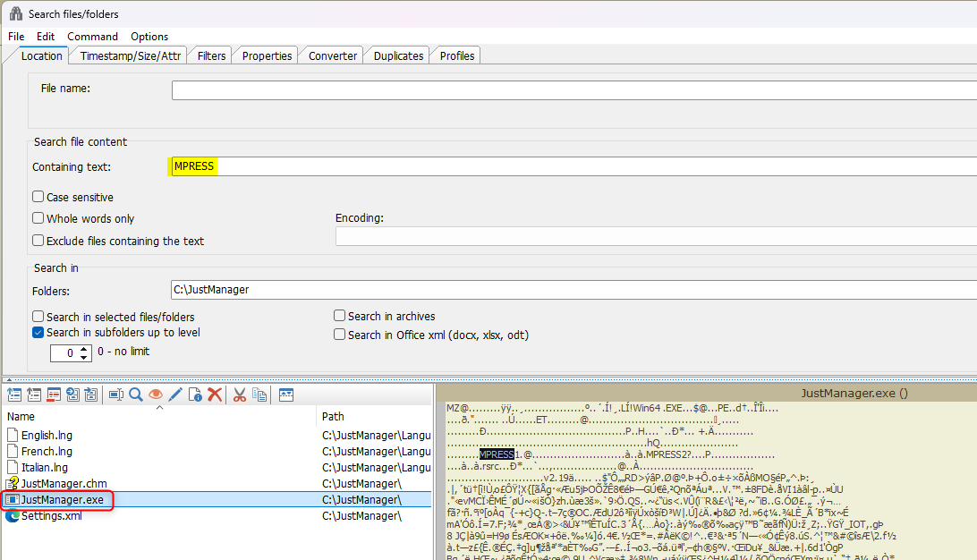Switch to the Timestamp/Size/Attr tab

[x=131, y=55]
